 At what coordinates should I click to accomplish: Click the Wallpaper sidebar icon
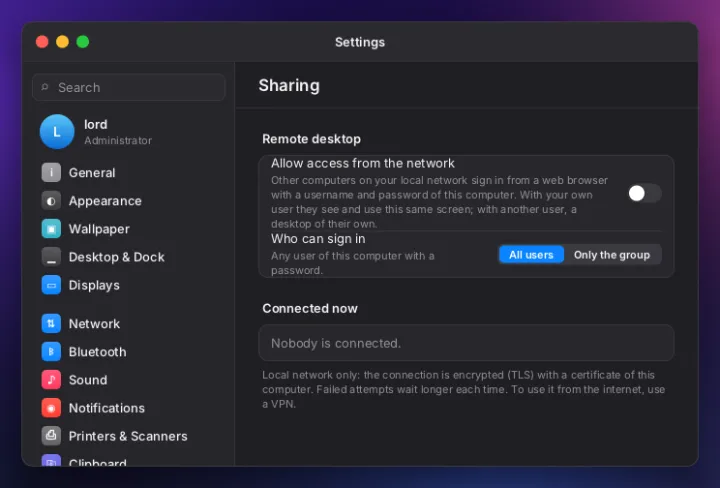(x=51, y=229)
